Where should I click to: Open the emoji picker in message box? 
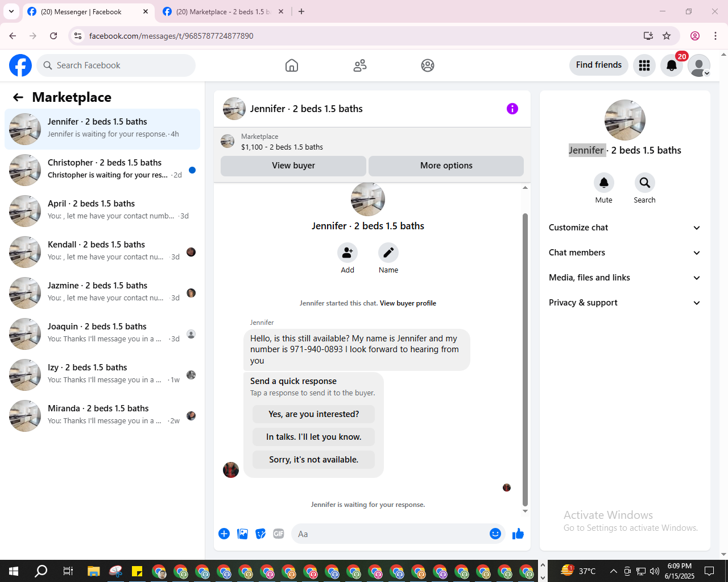tap(495, 534)
